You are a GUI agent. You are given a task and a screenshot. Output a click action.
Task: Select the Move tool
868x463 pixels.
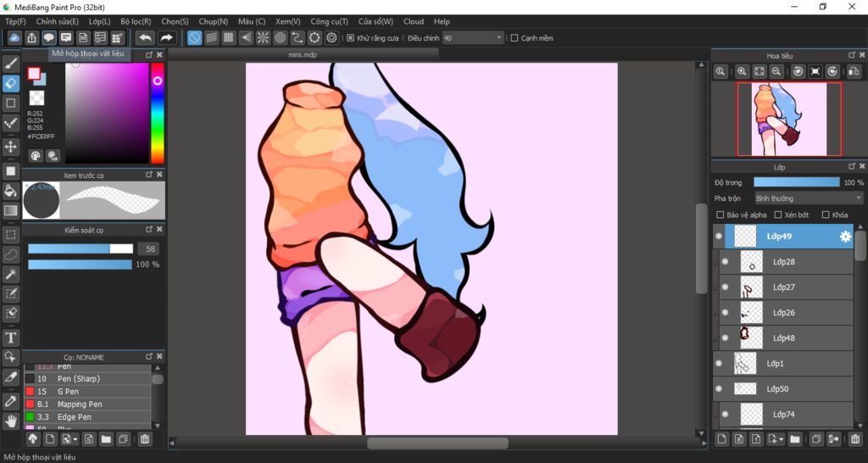click(10, 148)
